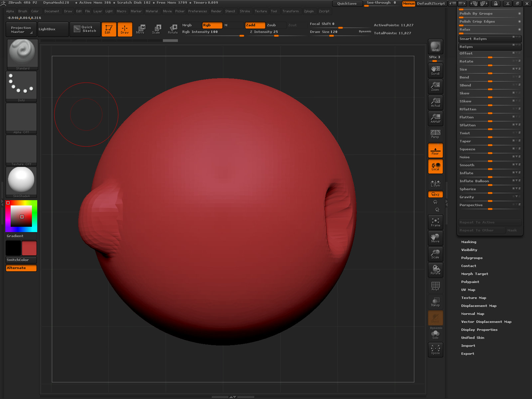Click the Frame tool icon
Viewport: 532px width, 399px height.
[x=435, y=221]
